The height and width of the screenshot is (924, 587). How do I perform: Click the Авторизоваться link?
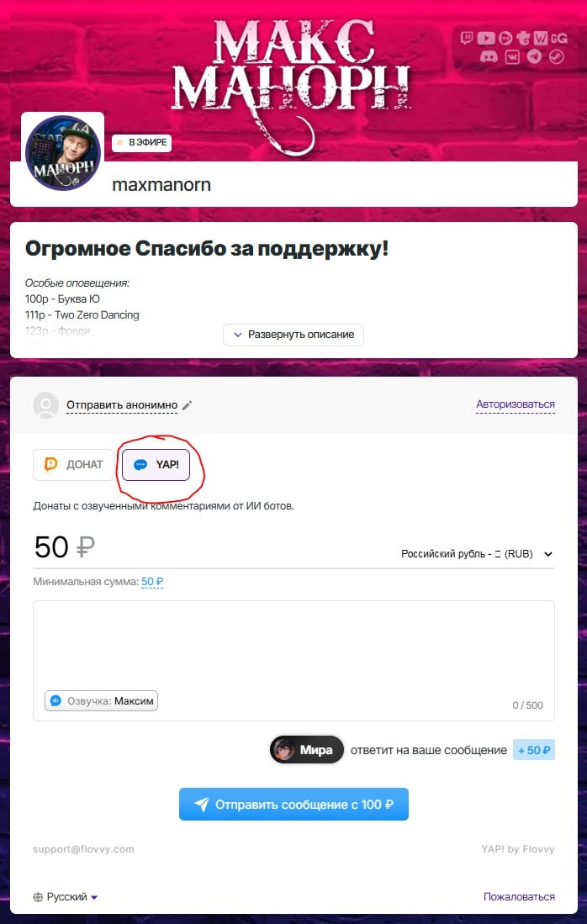tap(516, 404)
